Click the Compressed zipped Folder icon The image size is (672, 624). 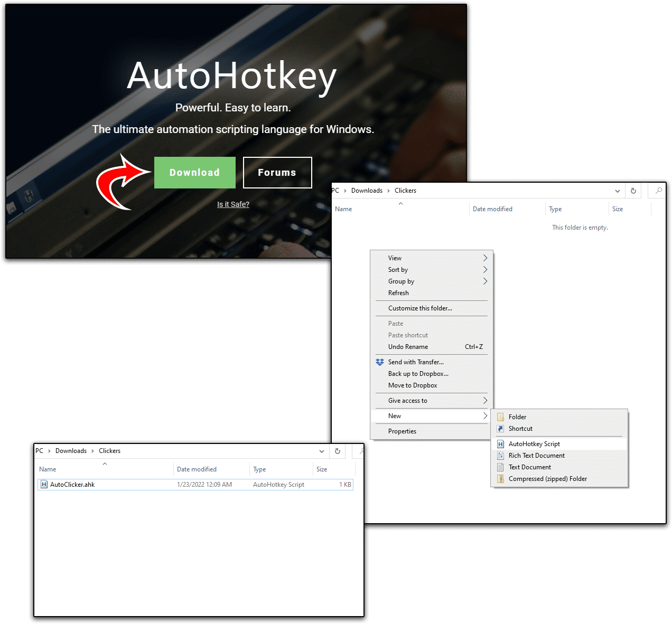pos(500,479)
